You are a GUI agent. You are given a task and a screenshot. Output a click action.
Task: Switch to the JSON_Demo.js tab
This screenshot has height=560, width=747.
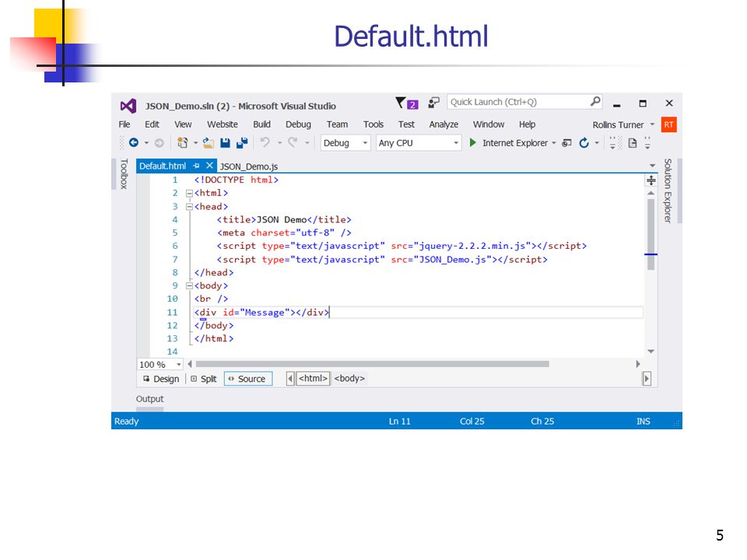(x=249, y=166)
